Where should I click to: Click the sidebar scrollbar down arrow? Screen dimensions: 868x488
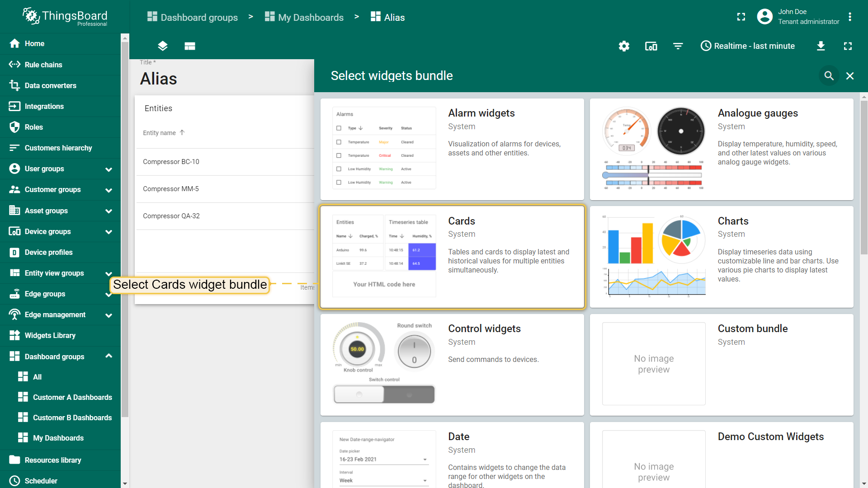tap(125, 483)
